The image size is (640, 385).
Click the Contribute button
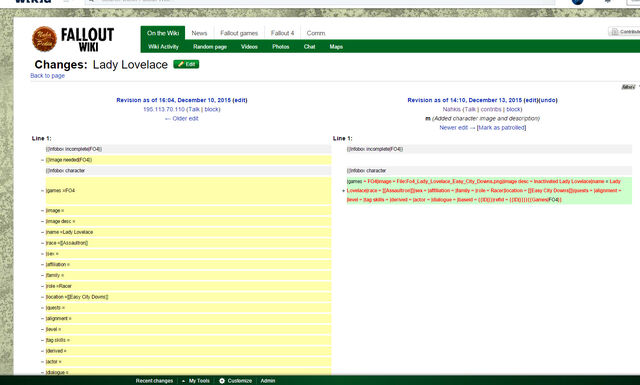pos(624,32)
